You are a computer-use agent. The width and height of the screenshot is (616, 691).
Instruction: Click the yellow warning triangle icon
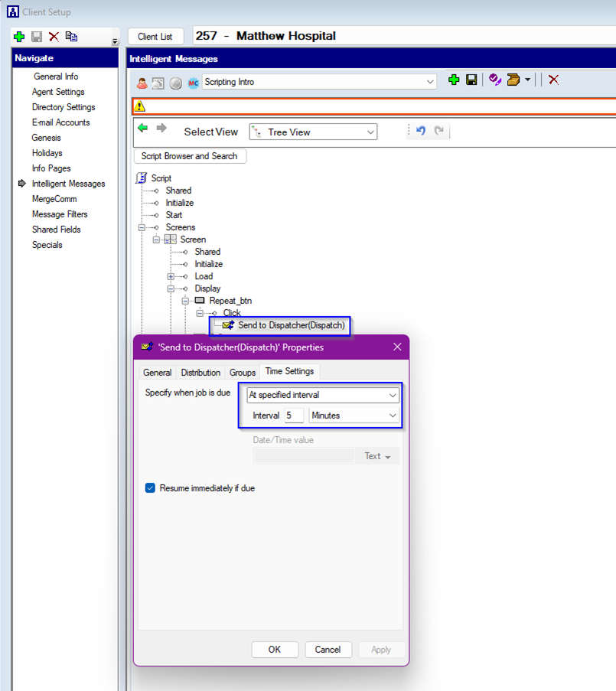click(x=140, y=107)
